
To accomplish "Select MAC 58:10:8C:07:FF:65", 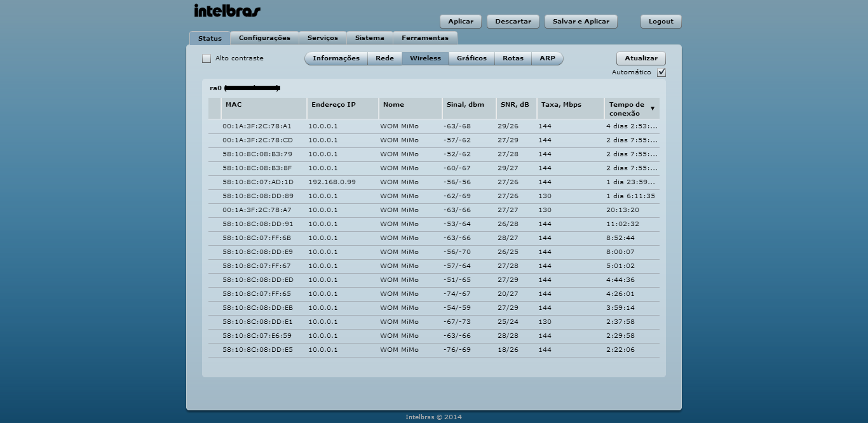I will click(257, 294).
